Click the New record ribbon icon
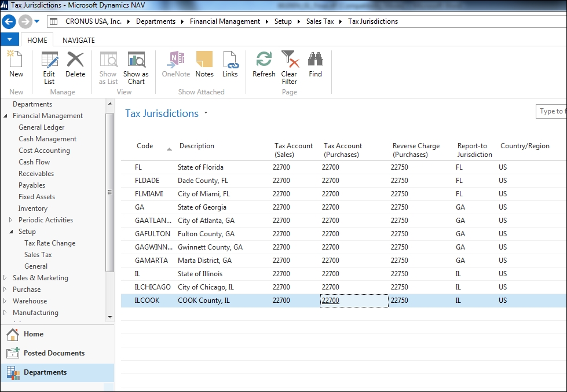 pyautogui.click(x=16, y=64)
